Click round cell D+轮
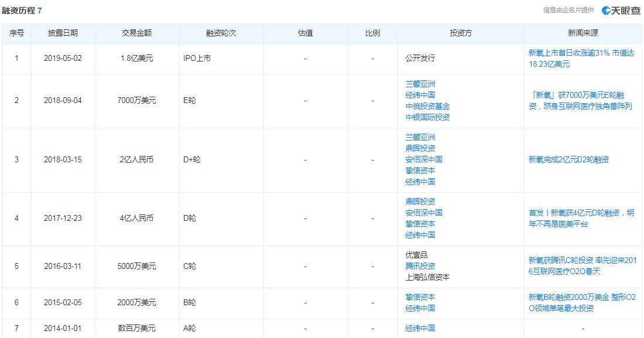This screenshot has width=644, height=338. [192, 159]
